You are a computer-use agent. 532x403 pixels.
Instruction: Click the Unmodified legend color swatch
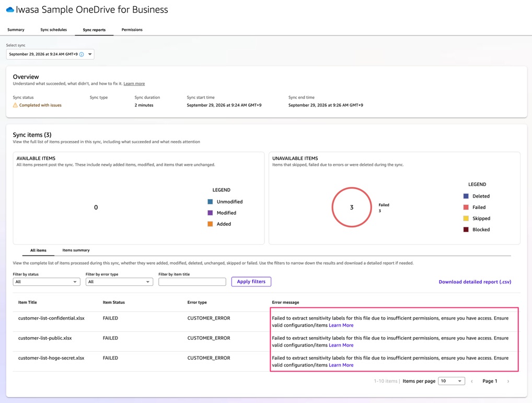[210, 202]
